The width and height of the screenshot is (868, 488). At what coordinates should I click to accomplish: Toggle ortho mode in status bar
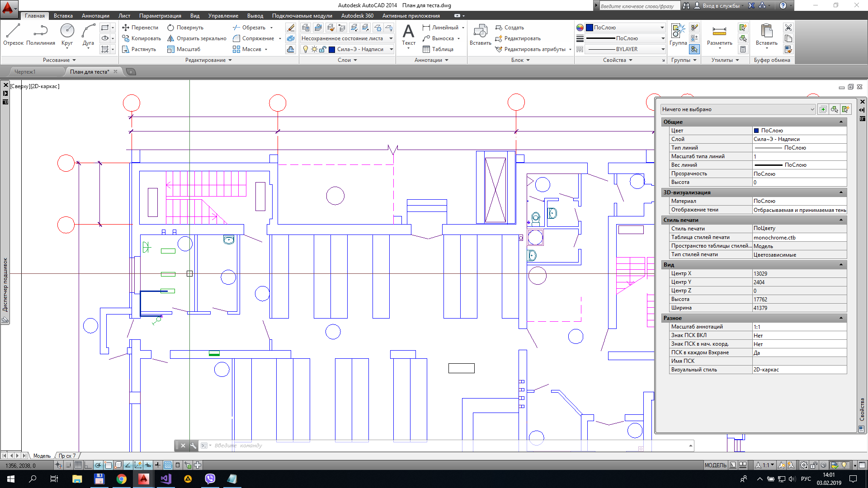88,465
